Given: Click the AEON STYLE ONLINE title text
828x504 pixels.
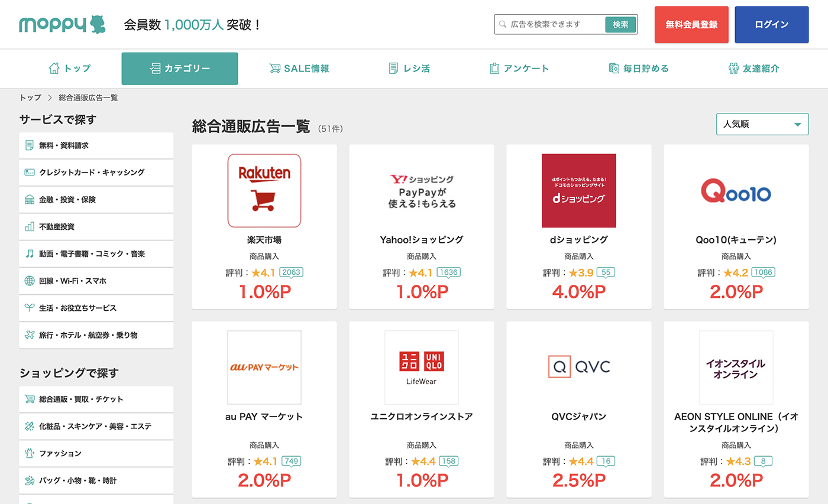Looking at the screenshot, I should (x=736, y=422).
